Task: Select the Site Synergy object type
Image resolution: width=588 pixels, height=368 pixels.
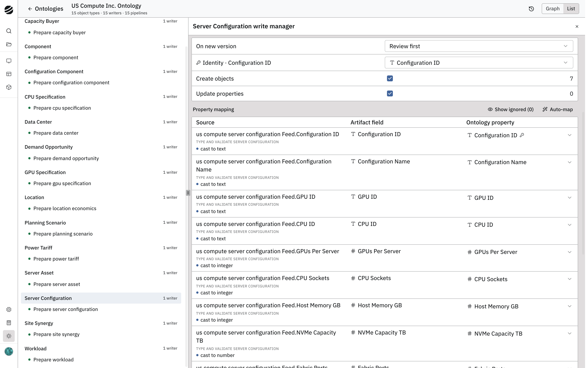Action: (101, 323)
